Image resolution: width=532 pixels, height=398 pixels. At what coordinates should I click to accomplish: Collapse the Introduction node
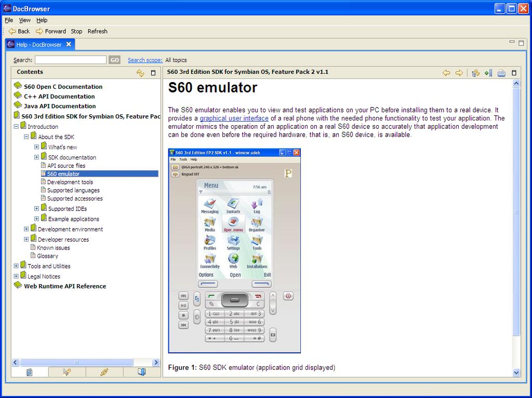16,127
